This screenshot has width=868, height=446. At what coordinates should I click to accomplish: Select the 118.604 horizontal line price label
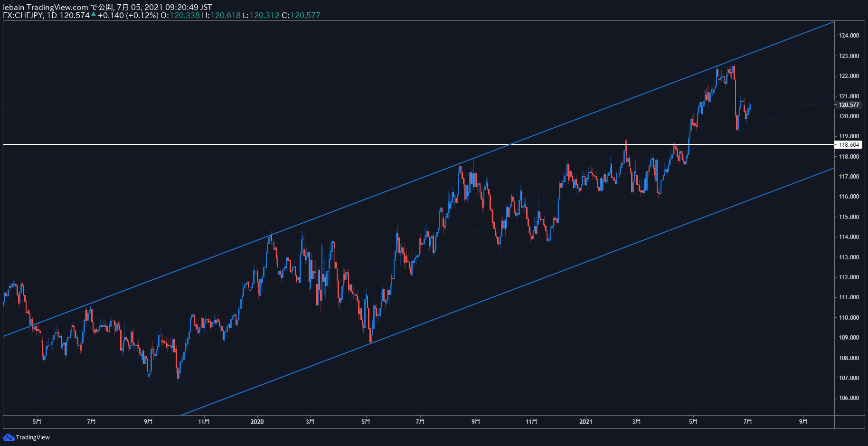pos(849,145)
